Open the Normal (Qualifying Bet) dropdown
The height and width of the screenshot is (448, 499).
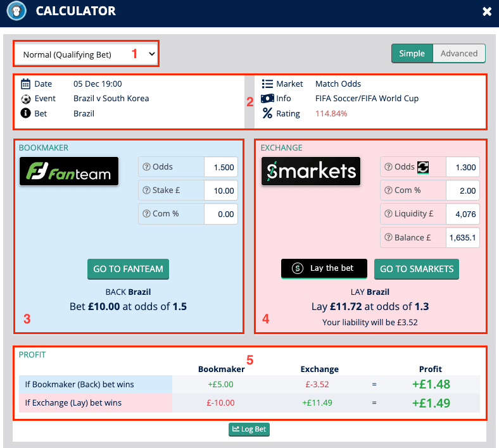tap(86, 54)
